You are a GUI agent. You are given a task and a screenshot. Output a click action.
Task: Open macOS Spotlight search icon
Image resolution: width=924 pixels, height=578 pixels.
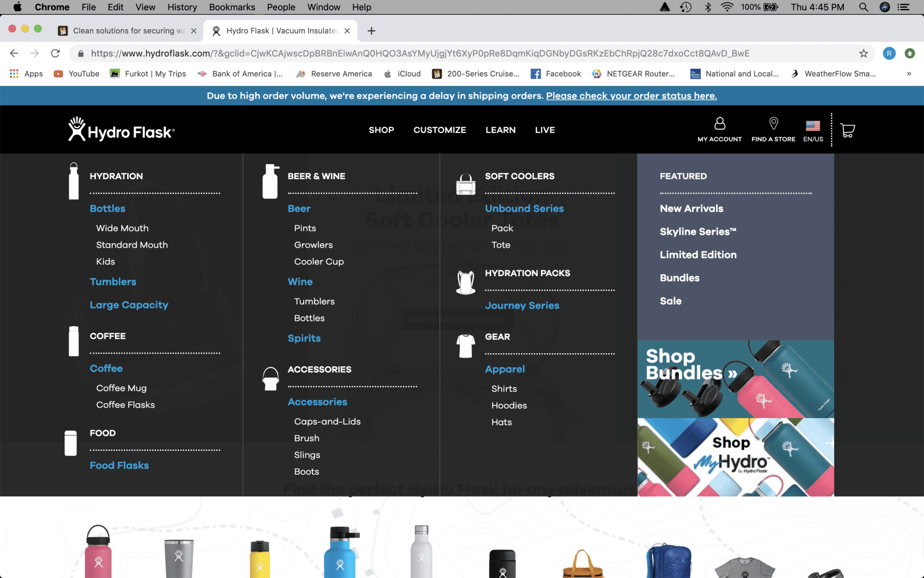863,7
